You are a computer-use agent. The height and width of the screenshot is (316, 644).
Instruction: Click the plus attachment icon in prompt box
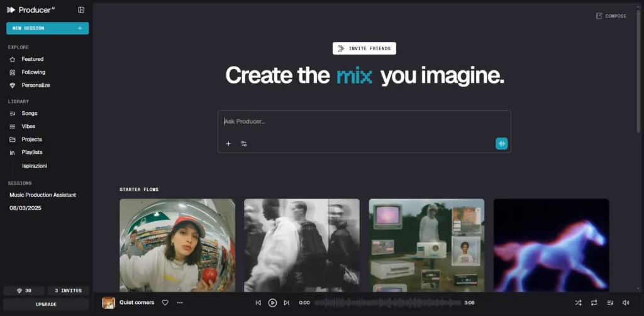click(228, 144)
